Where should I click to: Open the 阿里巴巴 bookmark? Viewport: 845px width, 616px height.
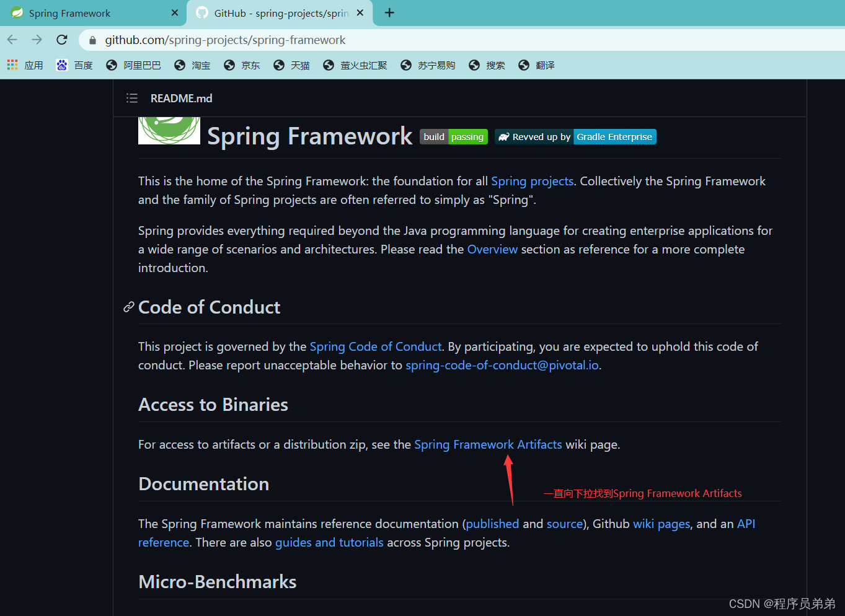point(133,65)
